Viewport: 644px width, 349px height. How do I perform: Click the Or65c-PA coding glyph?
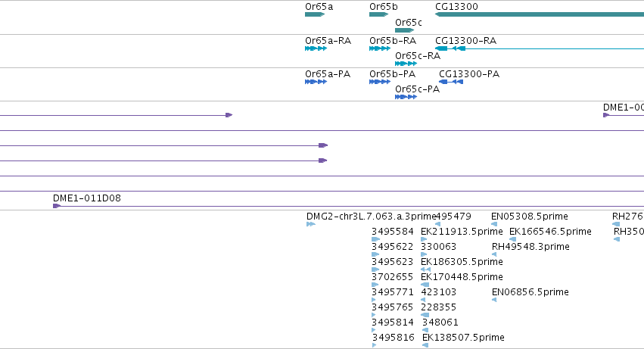click(406, 97)
